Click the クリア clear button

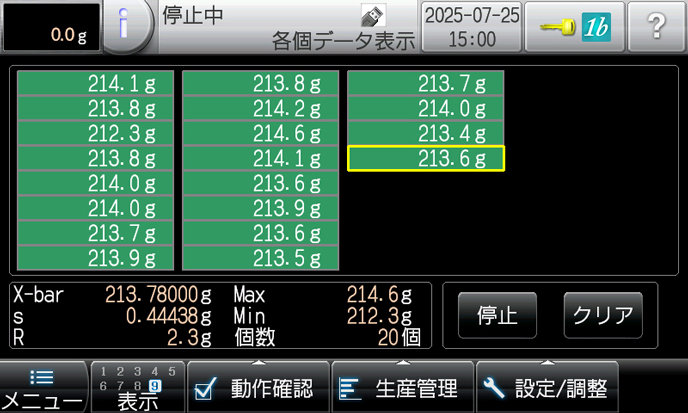(x=603, y=315)
